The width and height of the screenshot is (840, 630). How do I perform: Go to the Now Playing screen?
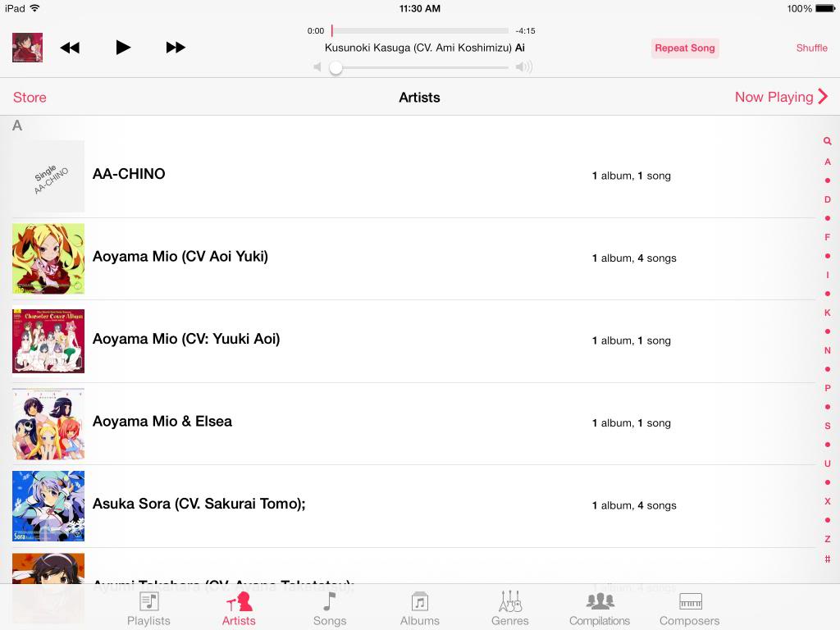[x=782, y=97]
